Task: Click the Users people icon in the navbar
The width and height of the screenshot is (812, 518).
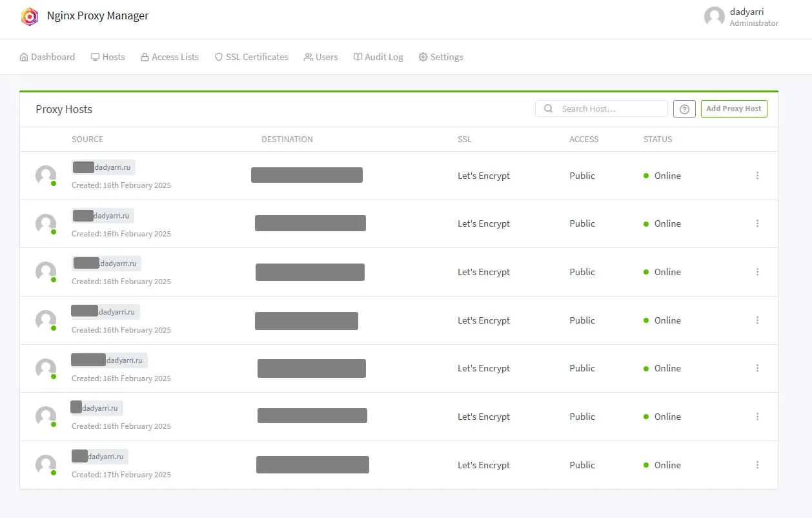Action: [309, 57]
